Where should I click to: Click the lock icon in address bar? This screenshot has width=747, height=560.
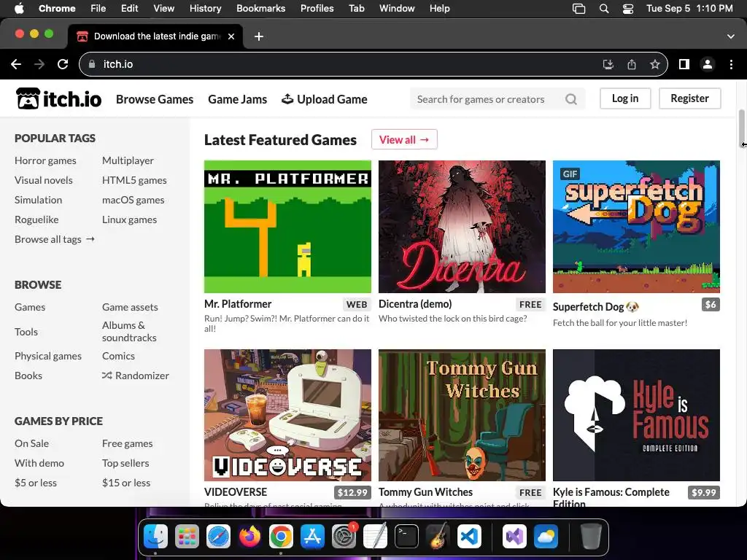(x=92, y=64)
